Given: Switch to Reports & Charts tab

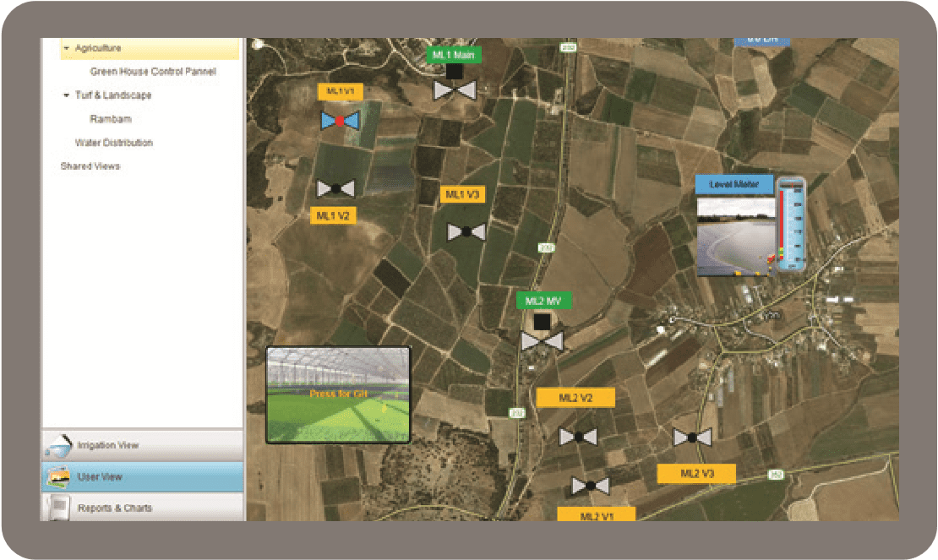Looking at the screenshot, I should click(142, 508).
